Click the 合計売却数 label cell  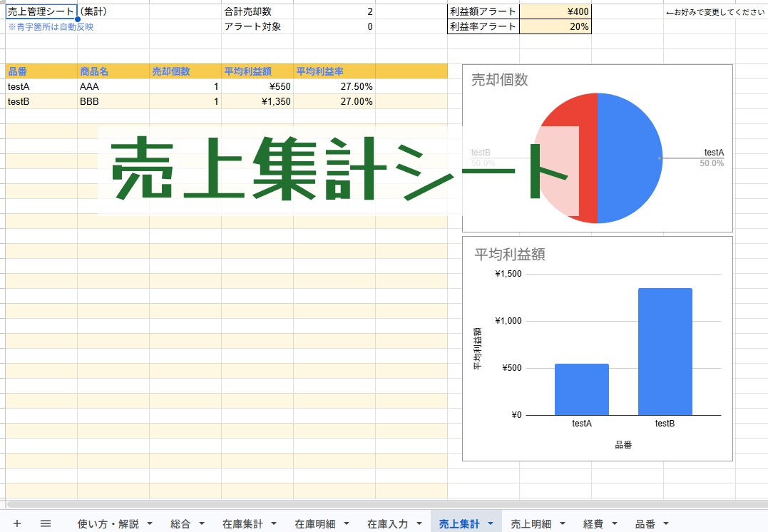click(257, 11)
